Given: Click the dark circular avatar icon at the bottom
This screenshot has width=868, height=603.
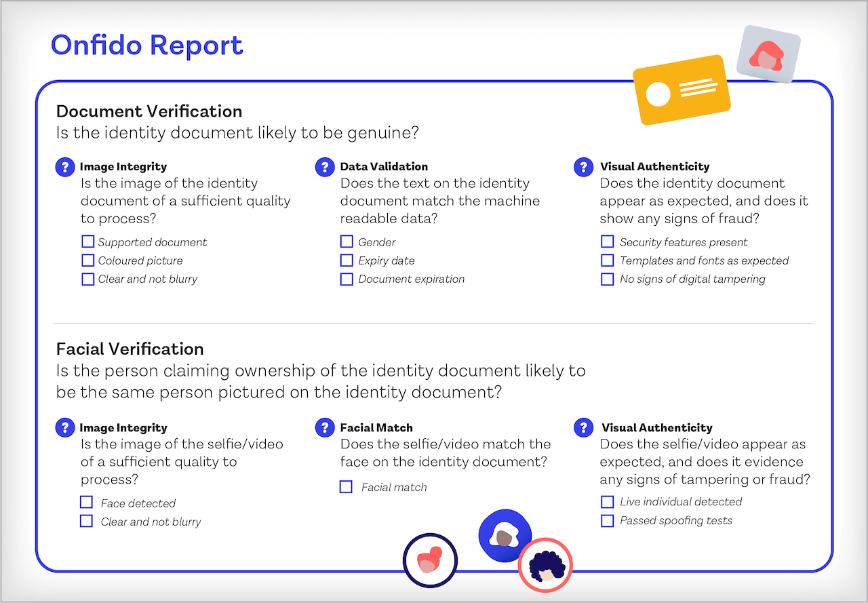Looking at the screenshot, I should click(x=430, y=560).
